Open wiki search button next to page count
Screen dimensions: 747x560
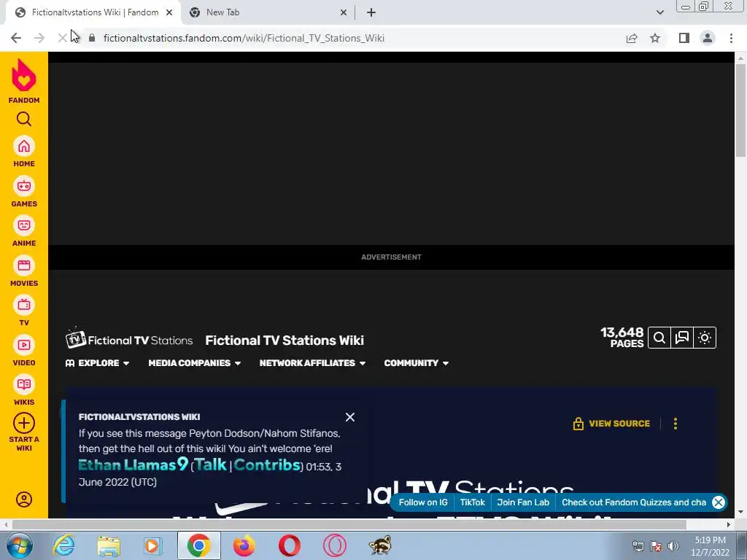(659, 338)
